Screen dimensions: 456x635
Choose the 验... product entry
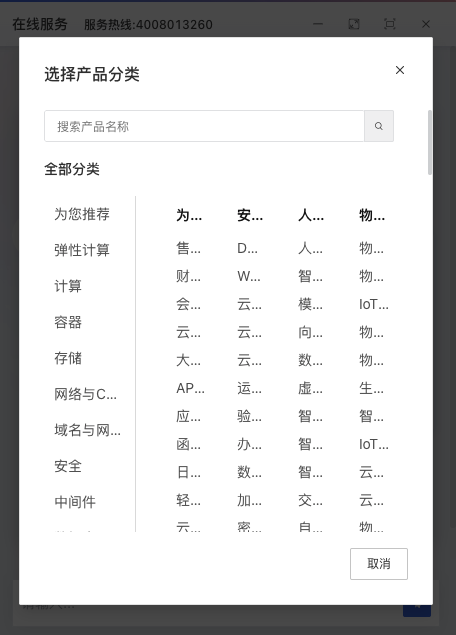click(x=249, y=416)
